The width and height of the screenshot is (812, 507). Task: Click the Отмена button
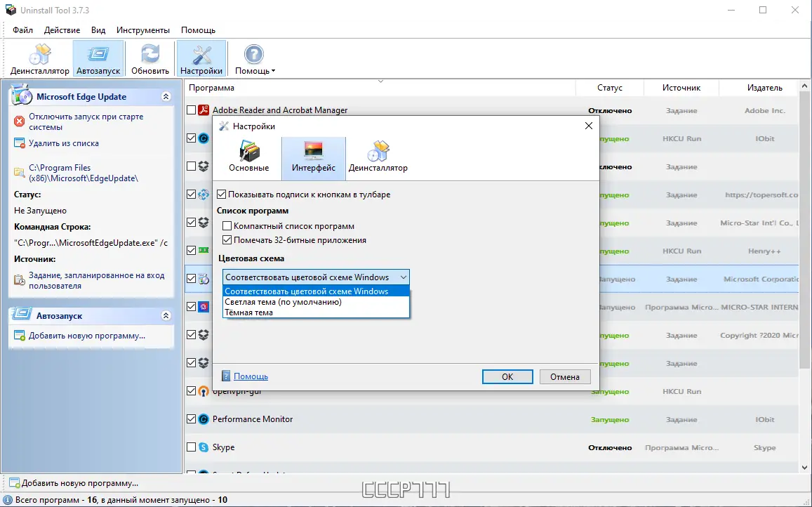pyautogui.click(x=565, y=377)
